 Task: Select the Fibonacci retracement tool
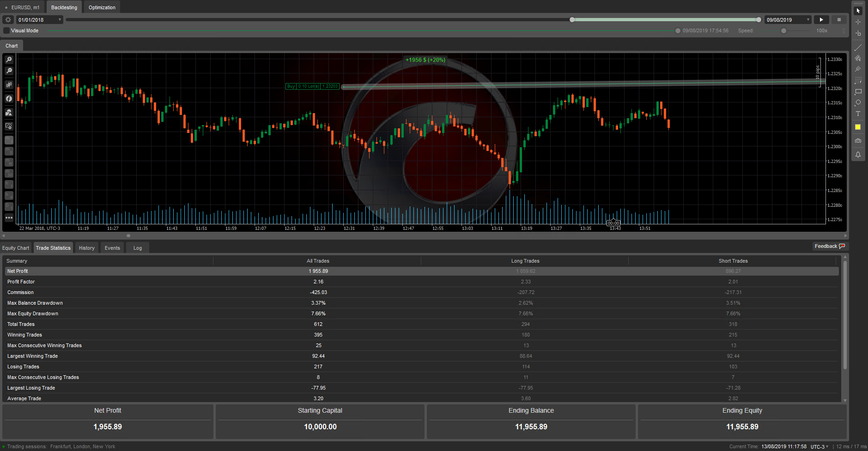coord(858,80)
